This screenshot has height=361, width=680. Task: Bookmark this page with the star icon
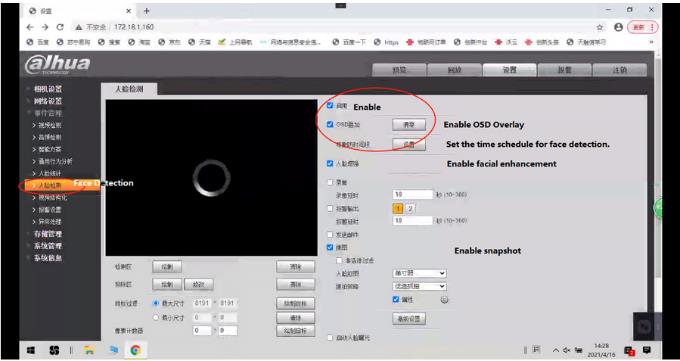tap(600, 27)
